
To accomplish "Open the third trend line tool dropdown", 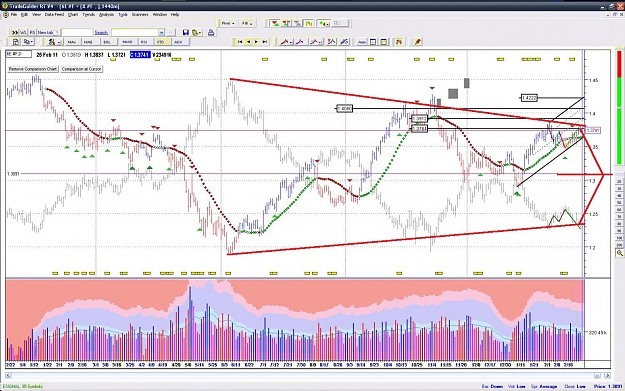I will [x=316, y=41].
